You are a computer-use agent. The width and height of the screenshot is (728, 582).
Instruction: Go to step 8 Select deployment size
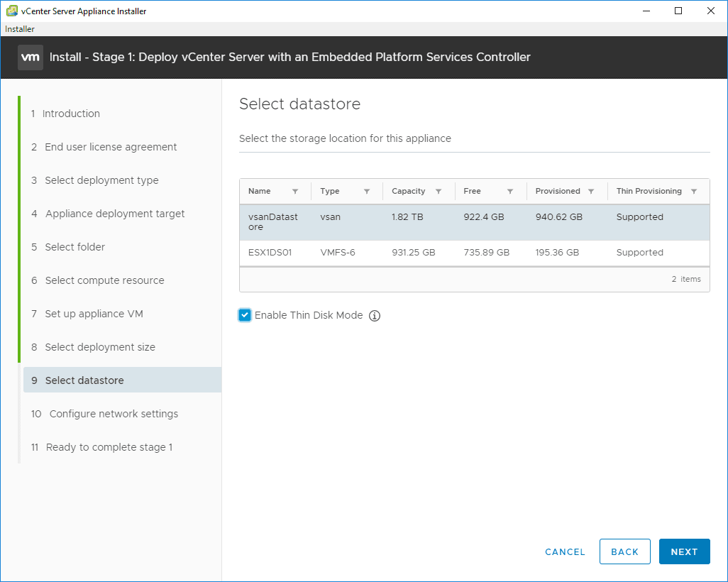(100, 347)
